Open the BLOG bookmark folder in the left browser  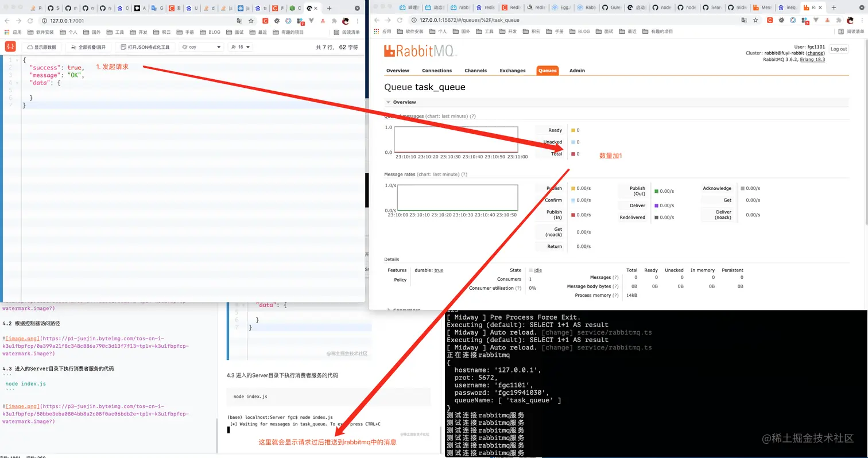coord(210,32)
